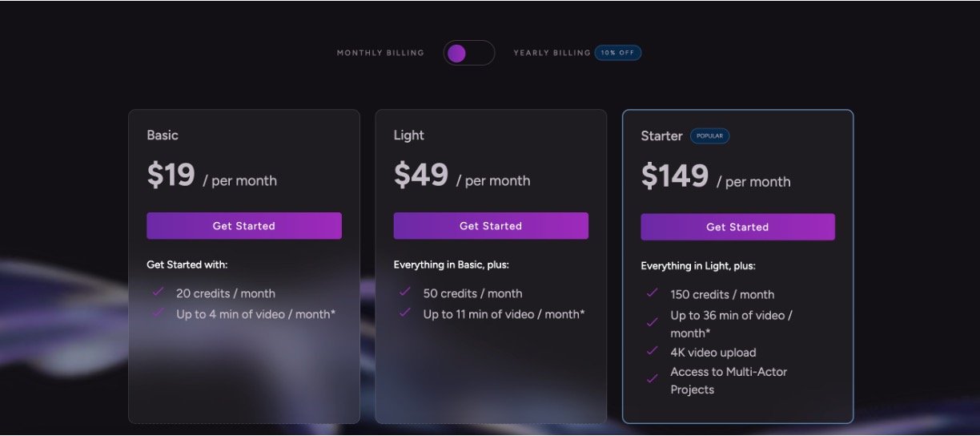Toggle the monthly/yearly billing switch
Viewport: 980px width, 436px height.
(x=468, y=53)
